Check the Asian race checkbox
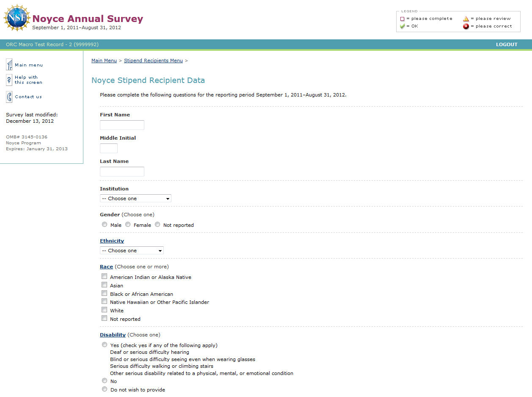The width and height of the screenshot is (532, 397). (104, 285)
